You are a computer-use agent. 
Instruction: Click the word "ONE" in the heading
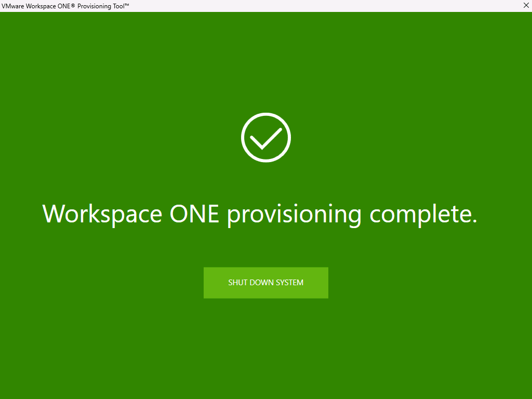coord(194,214)
